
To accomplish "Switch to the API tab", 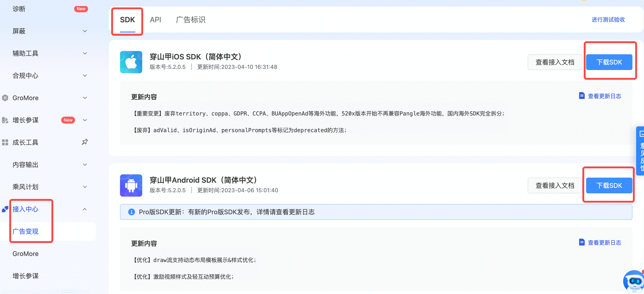I will (x=155, y=20).
